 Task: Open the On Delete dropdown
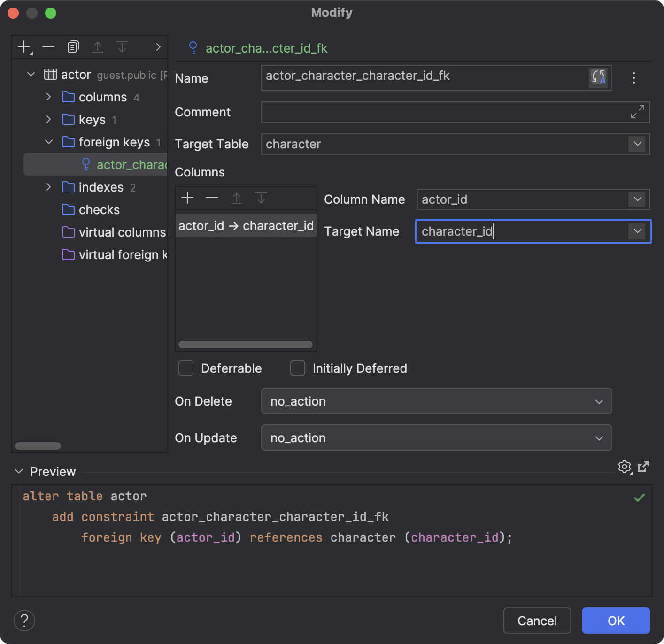tap(599, 401)
